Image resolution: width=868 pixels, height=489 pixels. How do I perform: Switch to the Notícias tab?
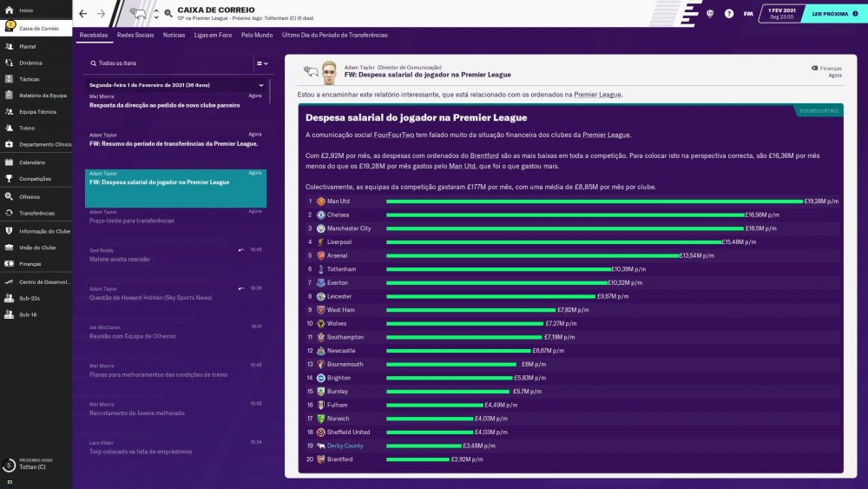tap(174, 35)
